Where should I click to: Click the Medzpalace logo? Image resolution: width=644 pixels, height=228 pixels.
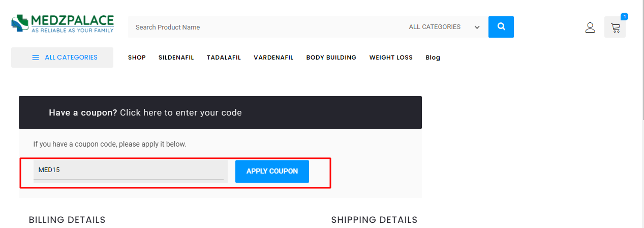[x=63, y=23]
